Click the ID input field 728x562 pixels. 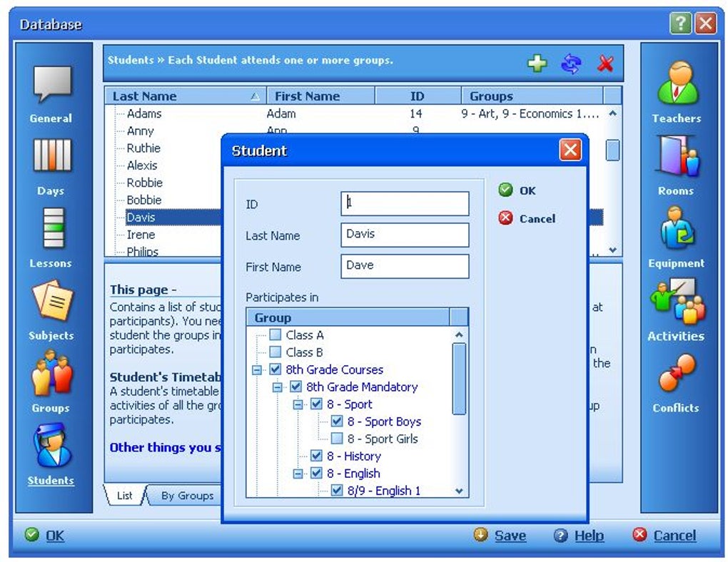(x=405, y=203)
